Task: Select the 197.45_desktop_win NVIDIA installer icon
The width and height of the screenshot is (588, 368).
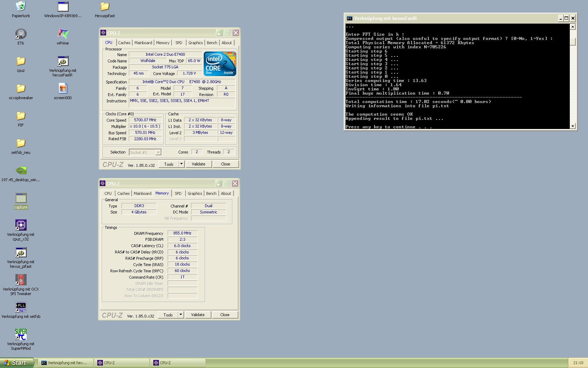Action: pyautogui.click(x=21, y=171)
